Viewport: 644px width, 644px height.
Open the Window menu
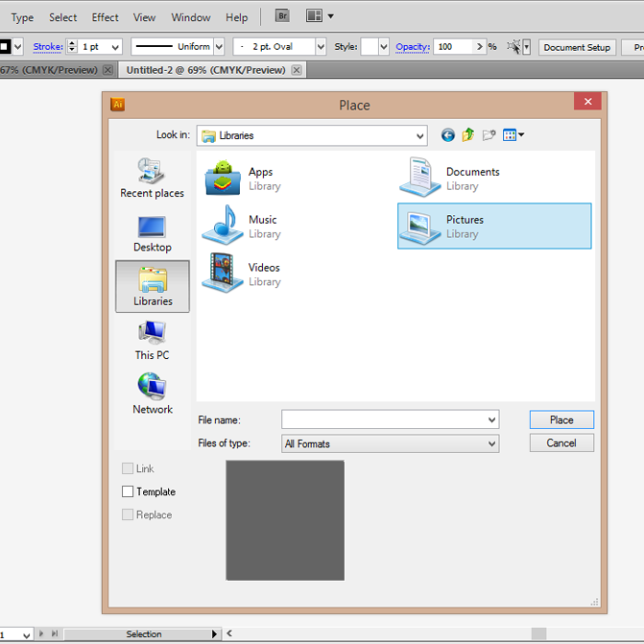(191, 17)
